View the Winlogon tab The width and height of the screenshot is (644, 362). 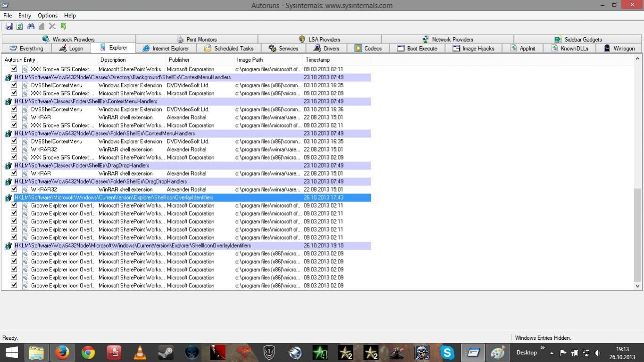pos(619,48)
